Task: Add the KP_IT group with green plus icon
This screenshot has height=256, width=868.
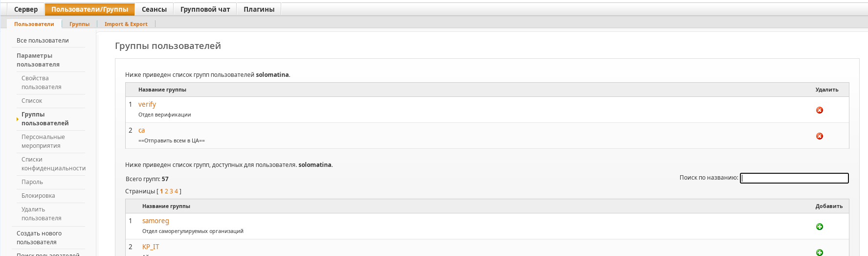Action: (820, 252)
